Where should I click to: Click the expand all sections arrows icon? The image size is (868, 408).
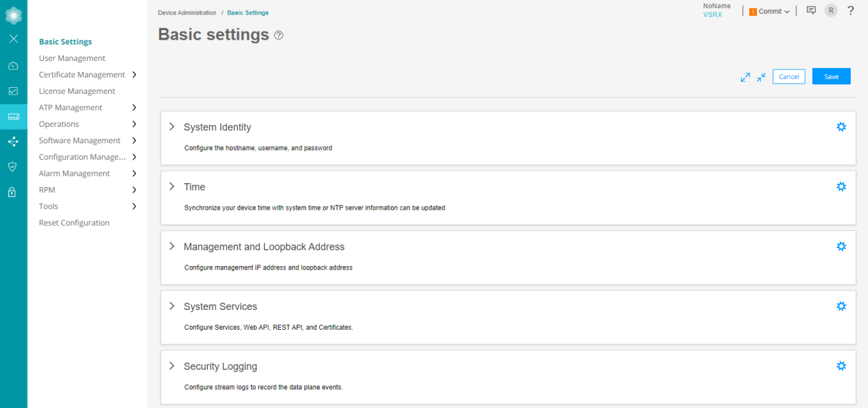point(745,77)
